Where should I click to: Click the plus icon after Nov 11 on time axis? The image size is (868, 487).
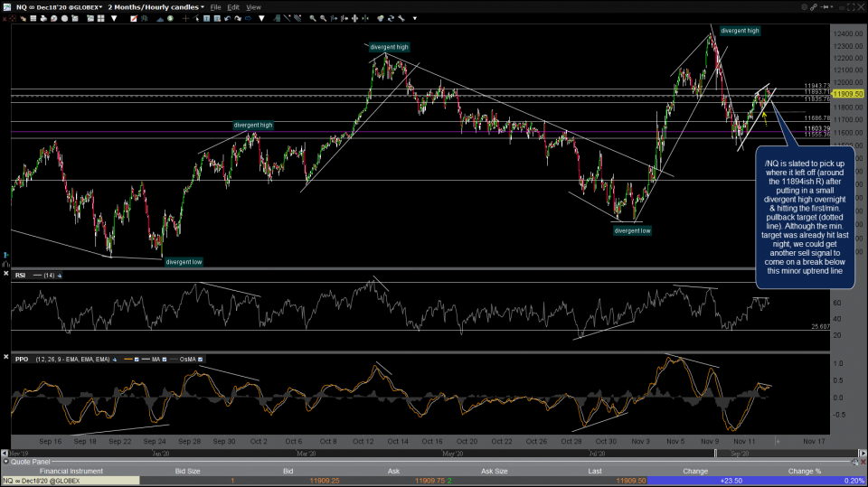point(778,442)
